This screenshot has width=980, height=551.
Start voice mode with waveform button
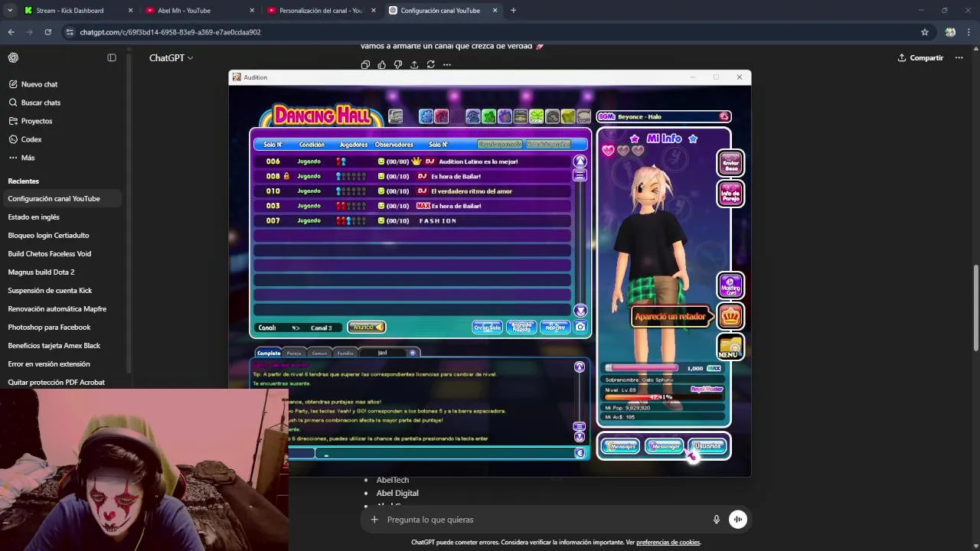coord(738,520)
